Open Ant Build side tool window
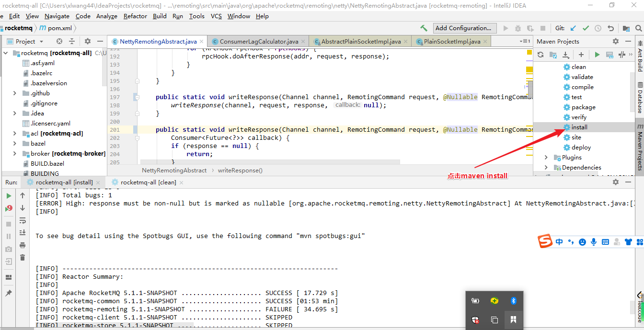The image size is (644, 330). [640, 56]
